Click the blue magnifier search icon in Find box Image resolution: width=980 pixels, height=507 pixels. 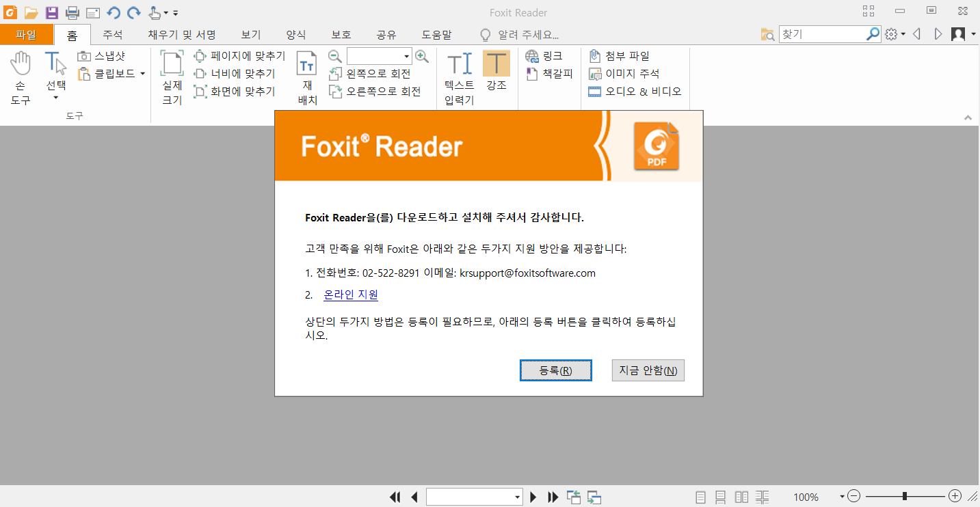873,33
